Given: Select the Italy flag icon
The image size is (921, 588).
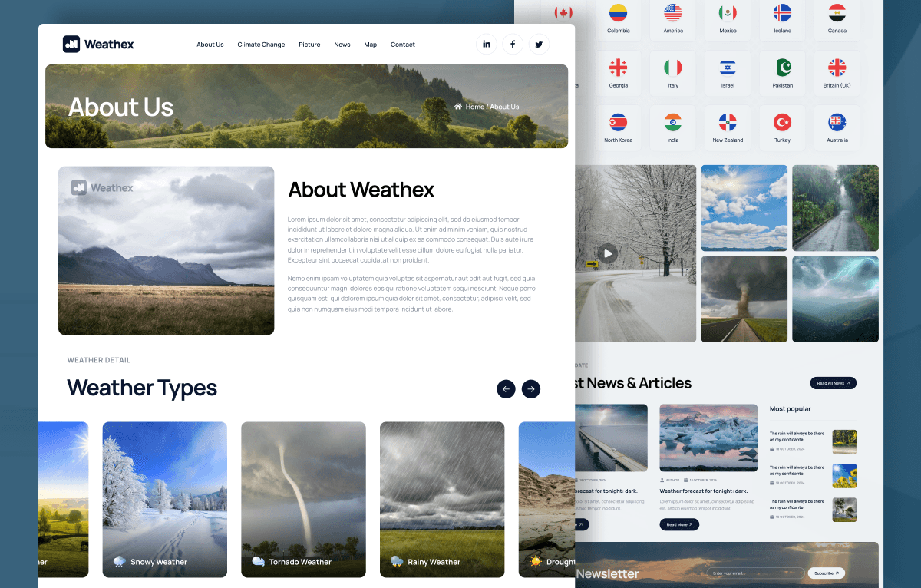Looking at the screenshot, I should point(673,68).
